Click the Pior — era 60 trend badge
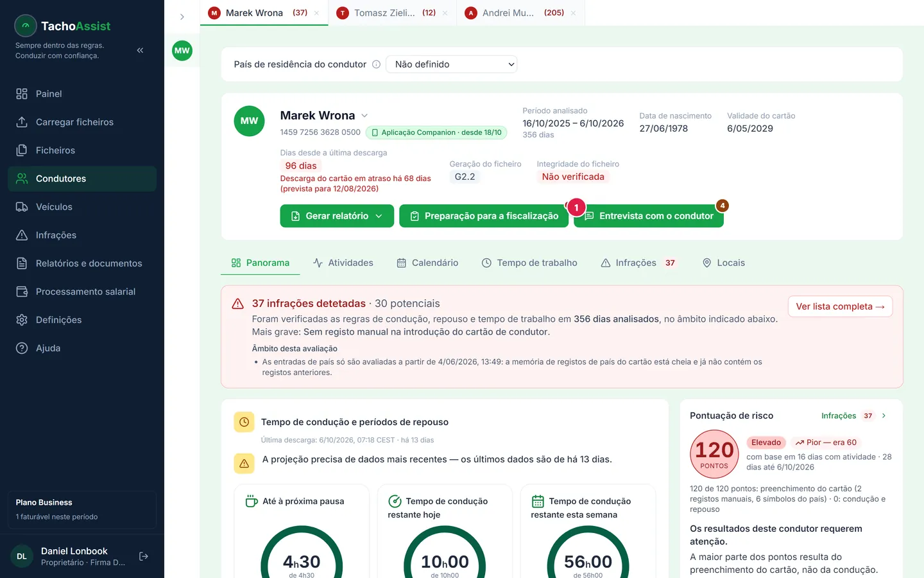The height and width of the screenshot is (578, 924). point(826,442)
